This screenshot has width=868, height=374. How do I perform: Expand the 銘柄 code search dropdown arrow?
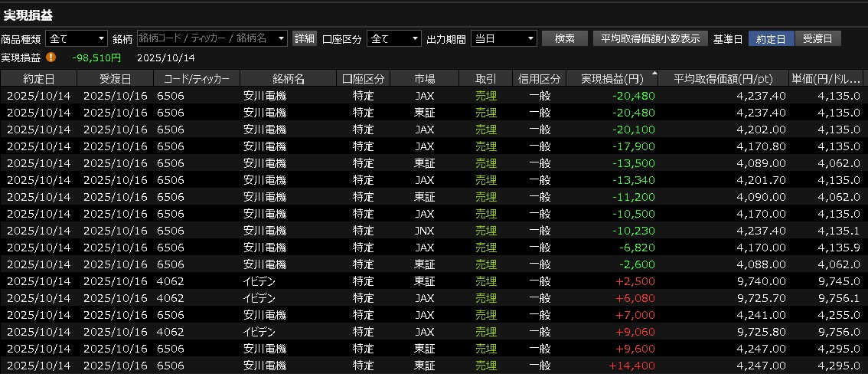(281, 38)
